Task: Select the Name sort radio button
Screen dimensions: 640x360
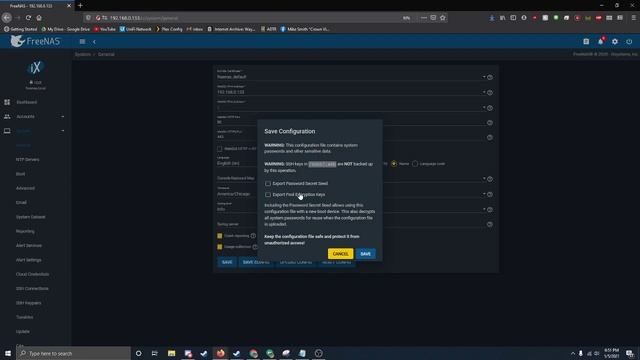Action: click(394, 164)
